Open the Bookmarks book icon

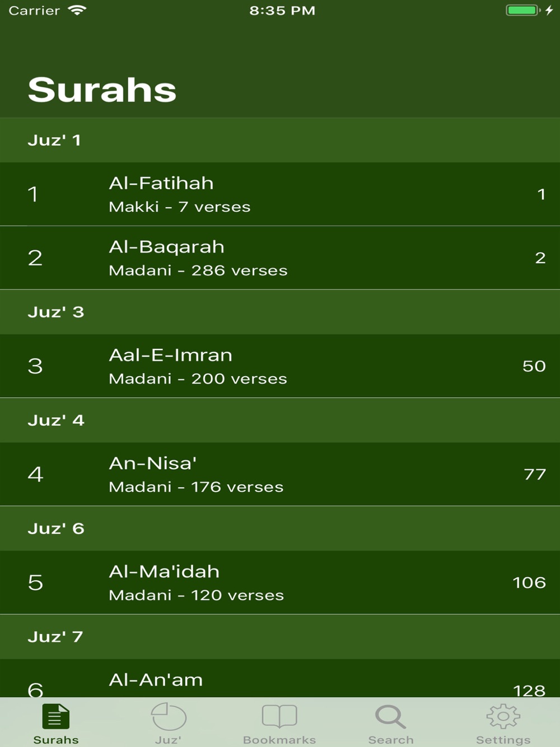[x=279, y=716]
